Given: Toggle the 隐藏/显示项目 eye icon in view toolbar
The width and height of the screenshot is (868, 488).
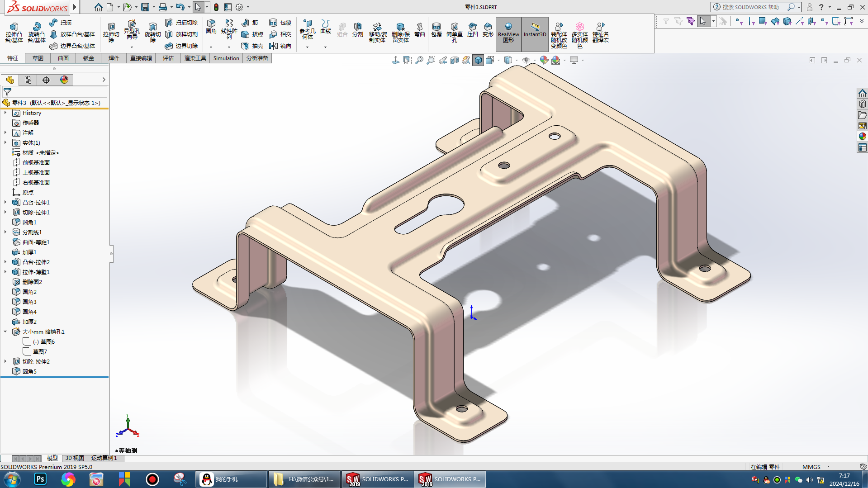Looking at the screenshot, I should [526, 60].
